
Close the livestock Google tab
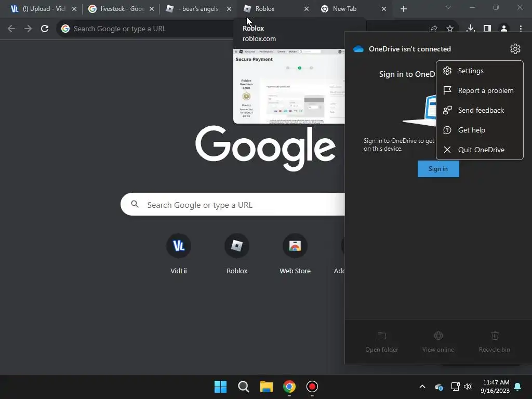click(x=152, y=9)
